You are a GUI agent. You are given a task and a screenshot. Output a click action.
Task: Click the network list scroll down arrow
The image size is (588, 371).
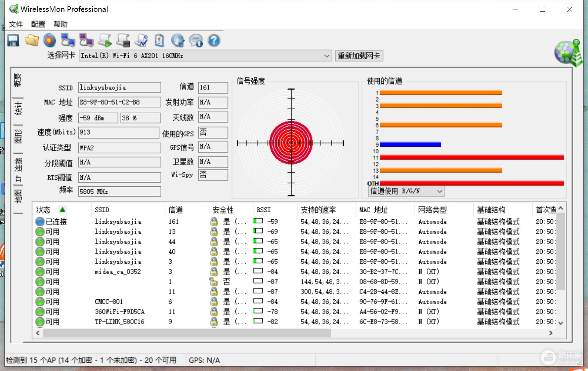click(x=560, y=323)
